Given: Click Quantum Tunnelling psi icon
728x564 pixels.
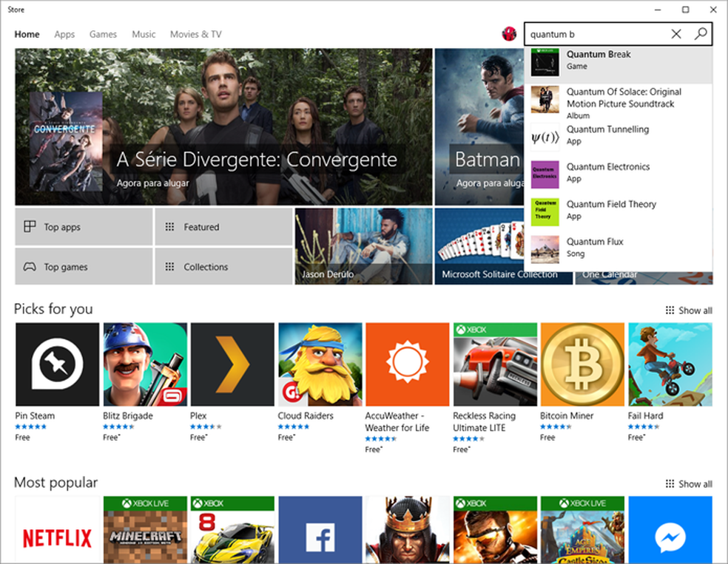Looking at the screenshot, I should 545,137.
